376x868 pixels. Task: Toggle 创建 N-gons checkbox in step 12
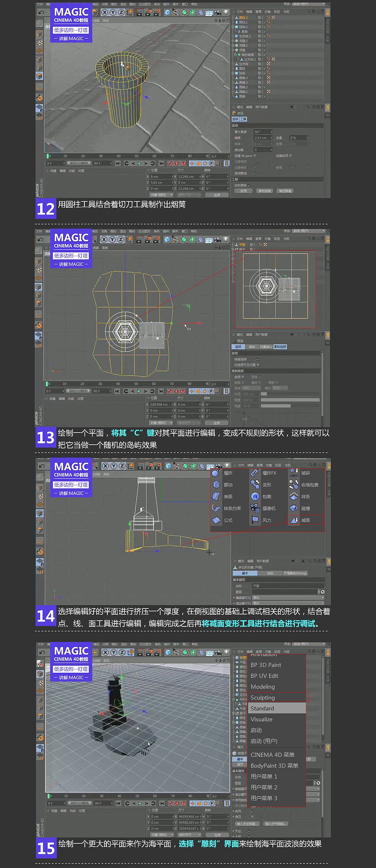(x=255, y=155)
